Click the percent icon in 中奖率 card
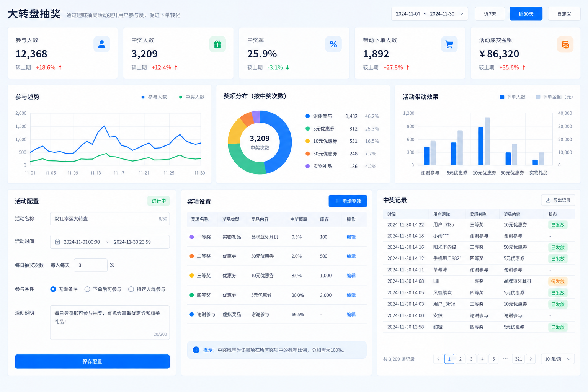 pos(333,44)
